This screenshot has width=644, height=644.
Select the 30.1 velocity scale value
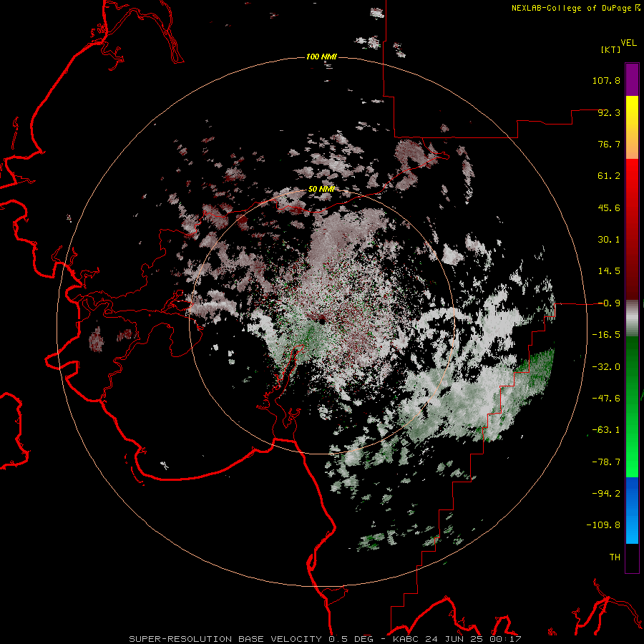pyautogui.click(x=609, y=240)
